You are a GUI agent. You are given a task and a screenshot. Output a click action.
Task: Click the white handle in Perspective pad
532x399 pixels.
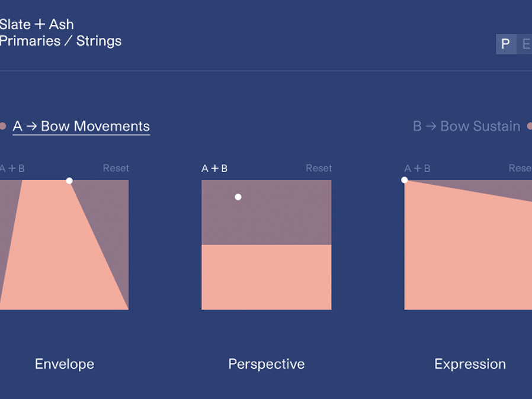238,197
